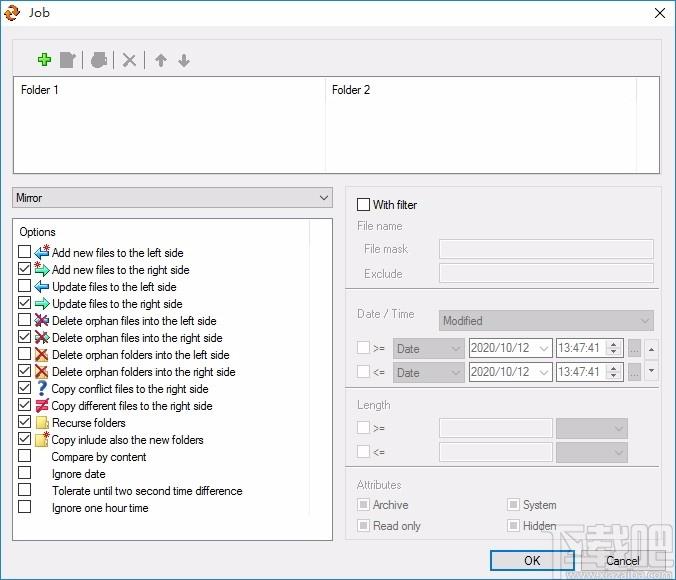
Task: Open the 2020/10/12 date picker in >= row
Action: coord(510,348)
